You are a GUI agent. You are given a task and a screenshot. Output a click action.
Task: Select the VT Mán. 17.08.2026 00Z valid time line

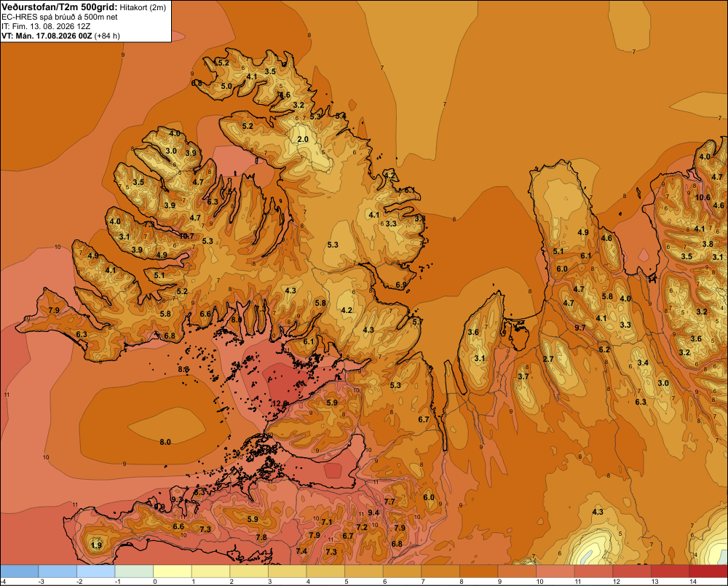61,36
